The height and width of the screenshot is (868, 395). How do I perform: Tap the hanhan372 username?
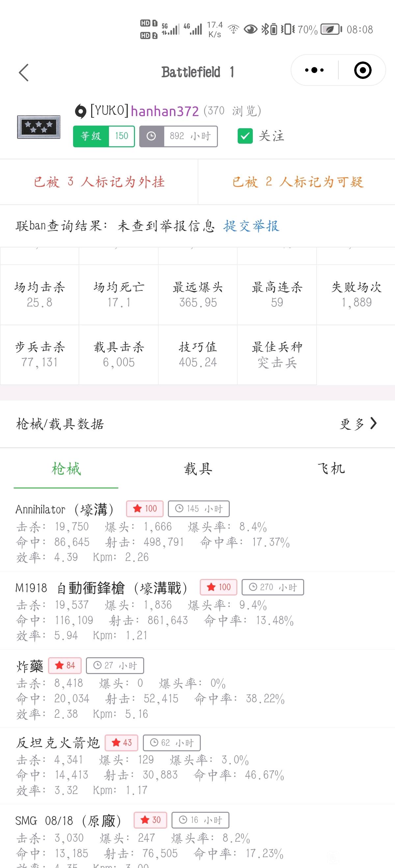(x=165, y=111)
